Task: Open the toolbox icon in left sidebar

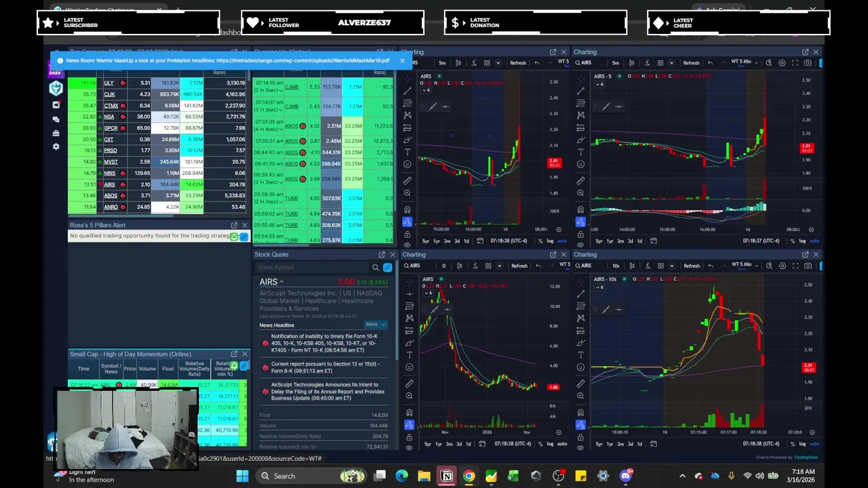Action: pyautogui.click(x=56, y=133)
